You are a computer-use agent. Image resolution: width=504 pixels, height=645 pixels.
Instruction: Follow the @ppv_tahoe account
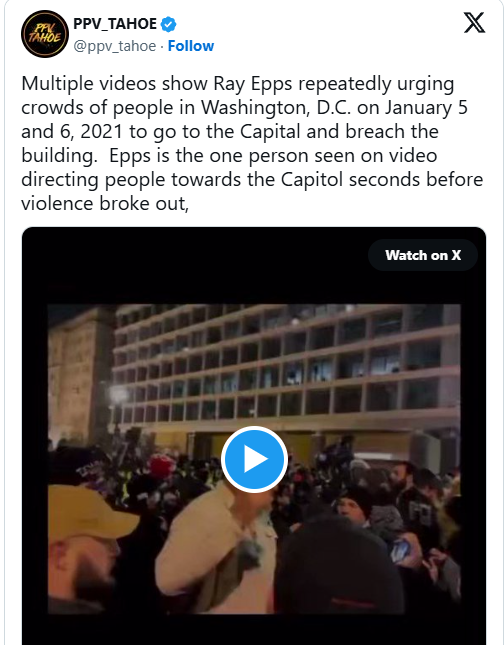(x=191, y=46)
